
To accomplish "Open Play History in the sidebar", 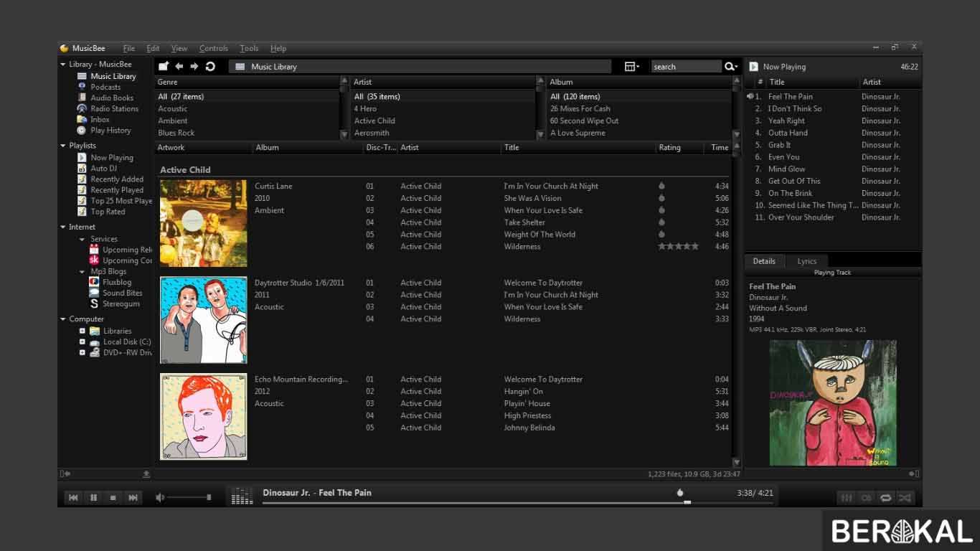I will pyautogui.click(x=110, y=130).
